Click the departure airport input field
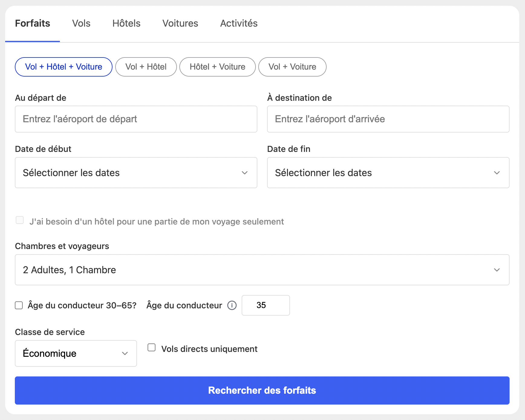Screen dimensions: 525x420 click(136, 119)
